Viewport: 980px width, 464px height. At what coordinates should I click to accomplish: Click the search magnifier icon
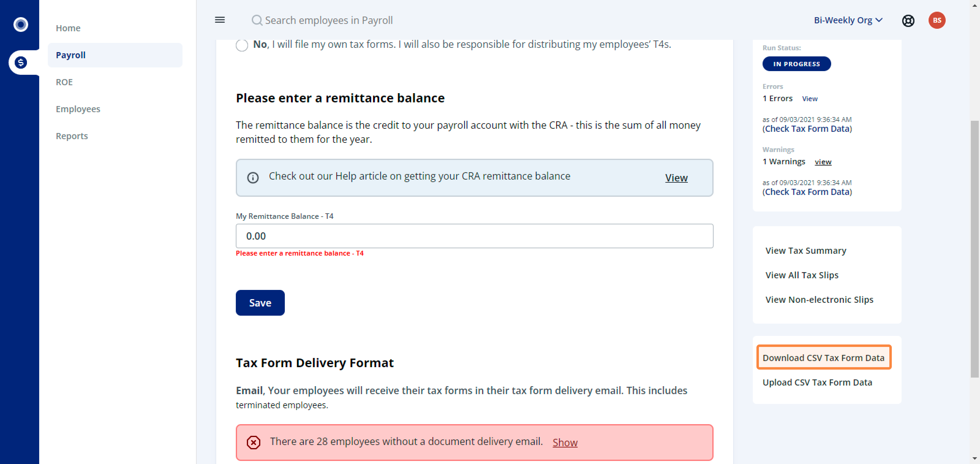257,20
